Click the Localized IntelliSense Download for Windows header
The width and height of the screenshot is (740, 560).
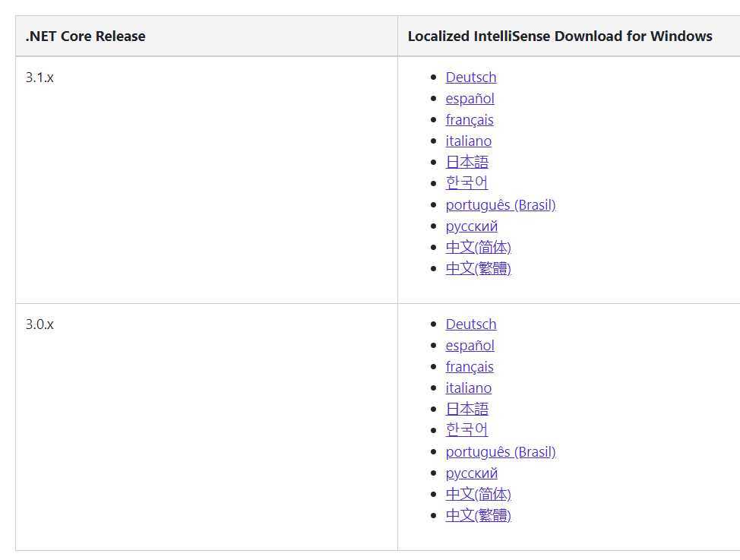[560, 36]
